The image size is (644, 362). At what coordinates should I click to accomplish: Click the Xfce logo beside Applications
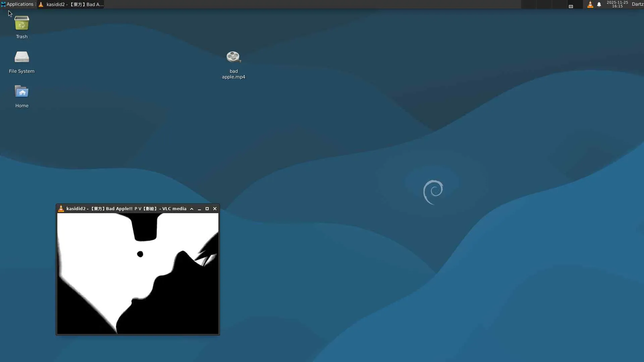point(3,4)
